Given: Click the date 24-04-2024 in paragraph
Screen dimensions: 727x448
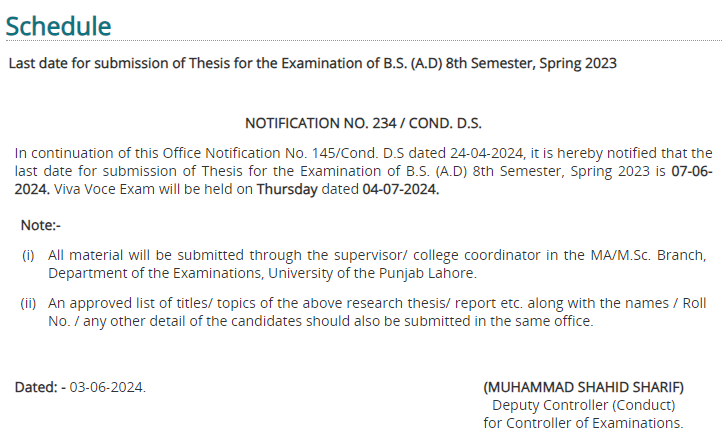Looking at the screenshot, I should point(488,153).
